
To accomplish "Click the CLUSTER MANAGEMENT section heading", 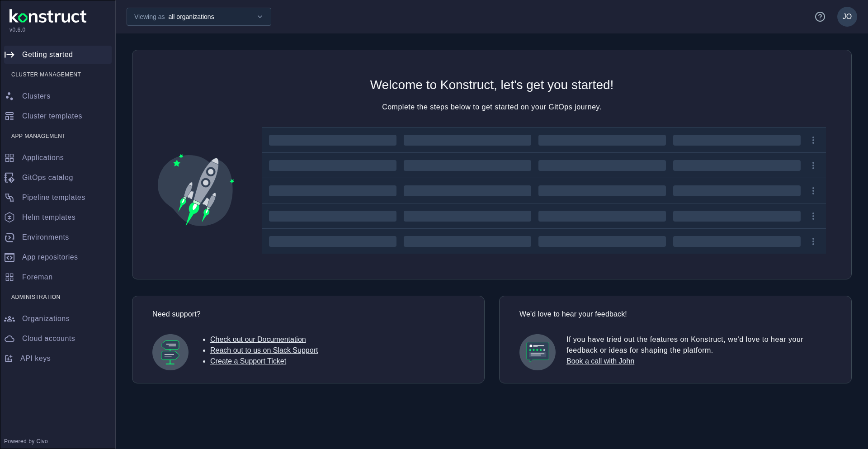I will point(46,75).
